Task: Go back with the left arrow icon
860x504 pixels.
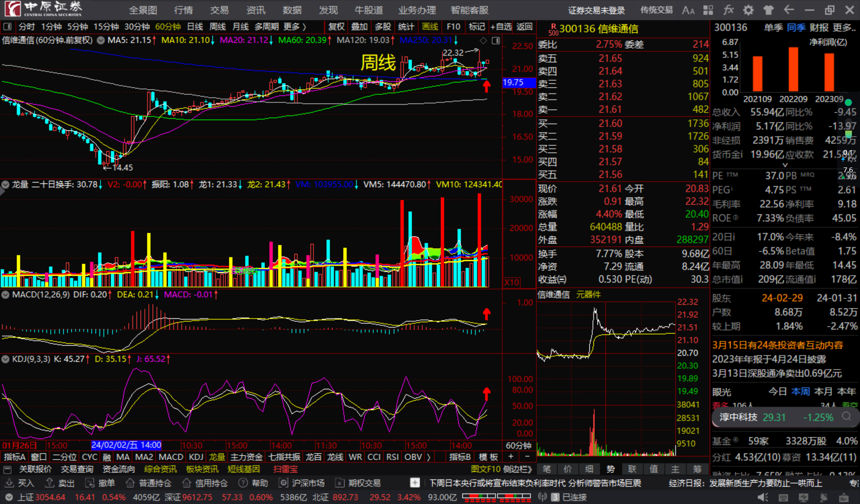Action: [789, 10]
